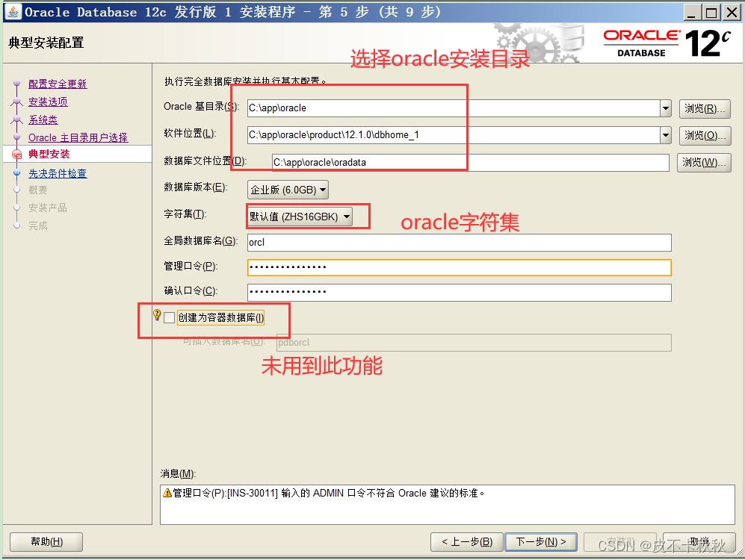
Task: Click the 管理口令(P) label
Action: (x=191, y=267)
